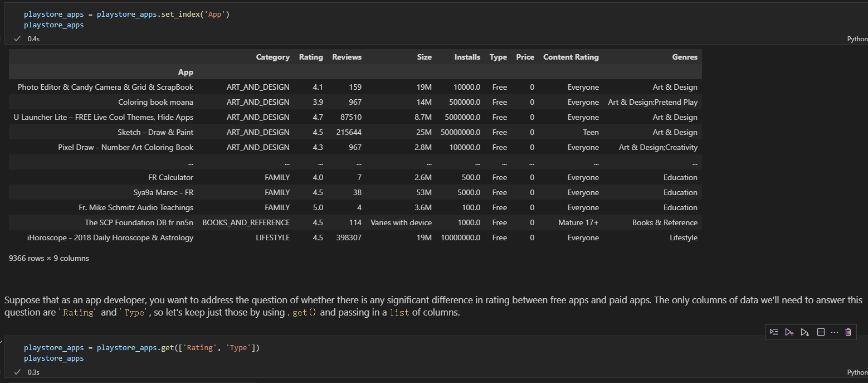Open Python language picker of bottom cell
Viewport: 868px width, 383px height.
[x=857, y=372]
